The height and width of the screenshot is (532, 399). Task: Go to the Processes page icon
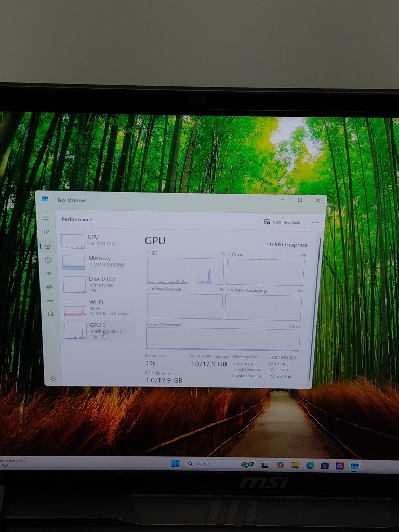tap(46, 232)
